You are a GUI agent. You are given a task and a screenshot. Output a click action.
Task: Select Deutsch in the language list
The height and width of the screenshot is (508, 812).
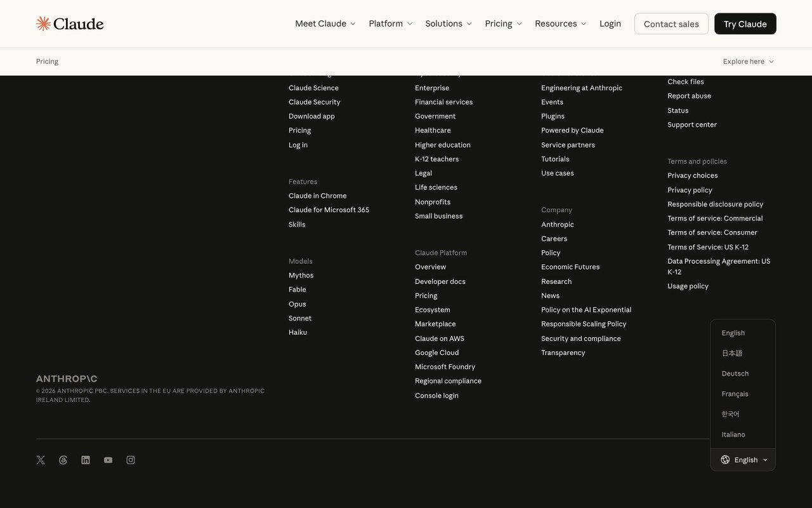coord(735,373)
